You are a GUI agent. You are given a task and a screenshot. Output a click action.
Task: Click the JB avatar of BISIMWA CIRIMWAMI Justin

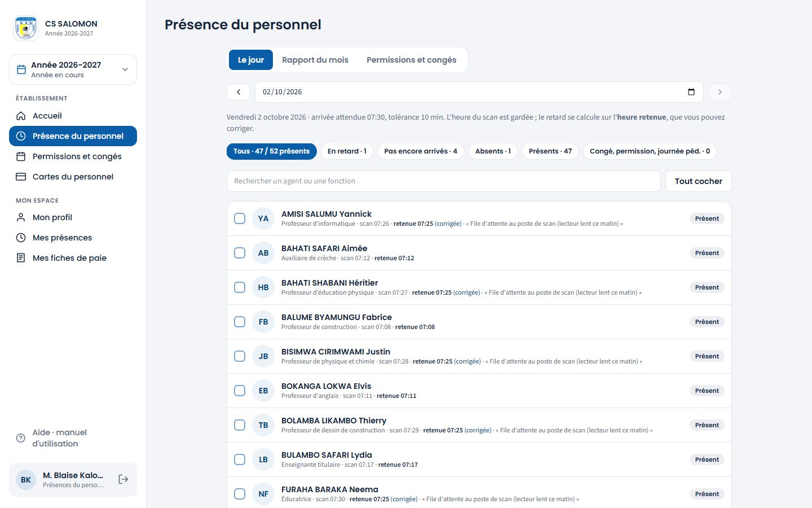coord(263,356)
